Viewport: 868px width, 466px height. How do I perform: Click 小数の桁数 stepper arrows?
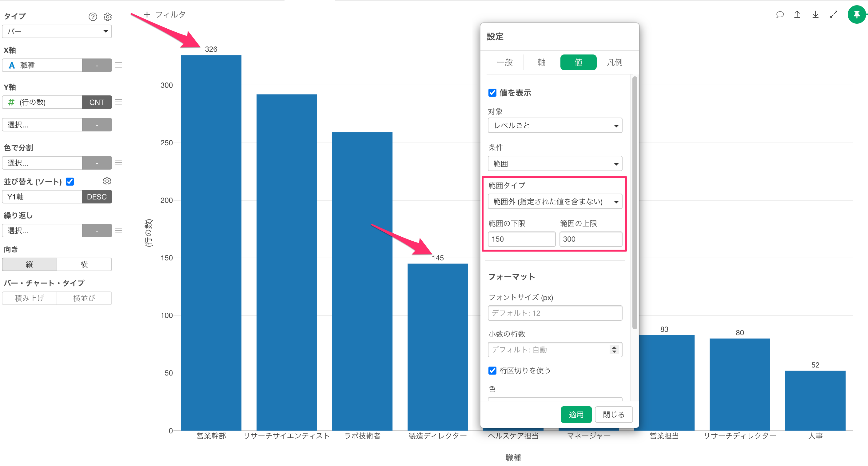coord(614,350)
